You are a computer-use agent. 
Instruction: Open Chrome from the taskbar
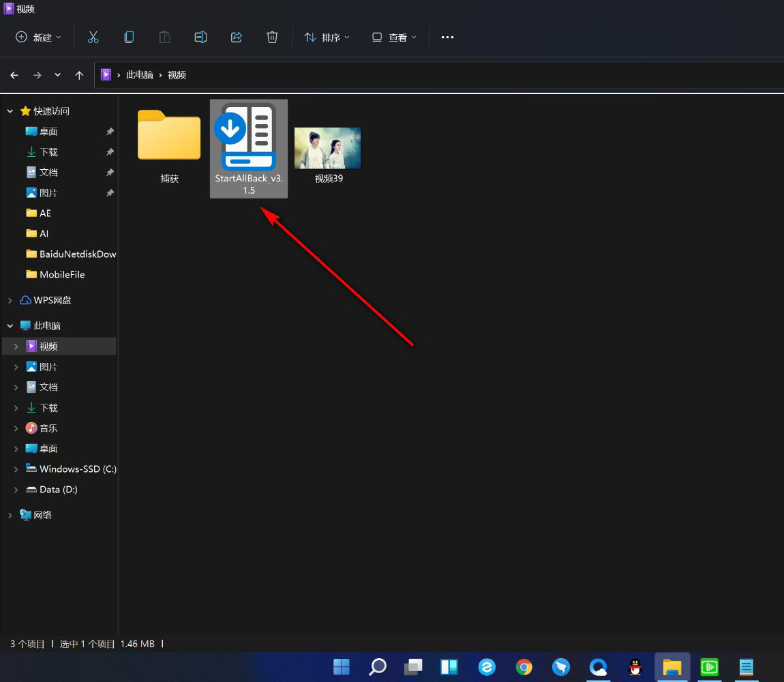pyautogui.click(x=524, y=666)
